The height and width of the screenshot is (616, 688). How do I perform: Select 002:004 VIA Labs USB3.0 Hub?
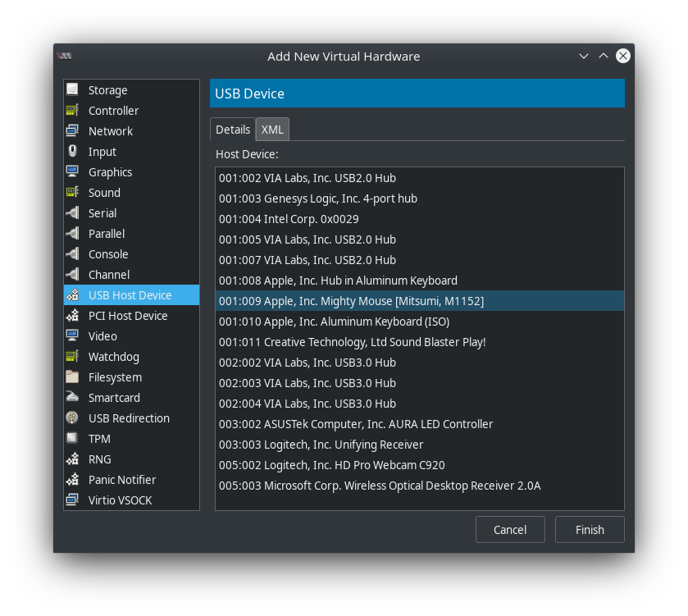tap(420, 404)
